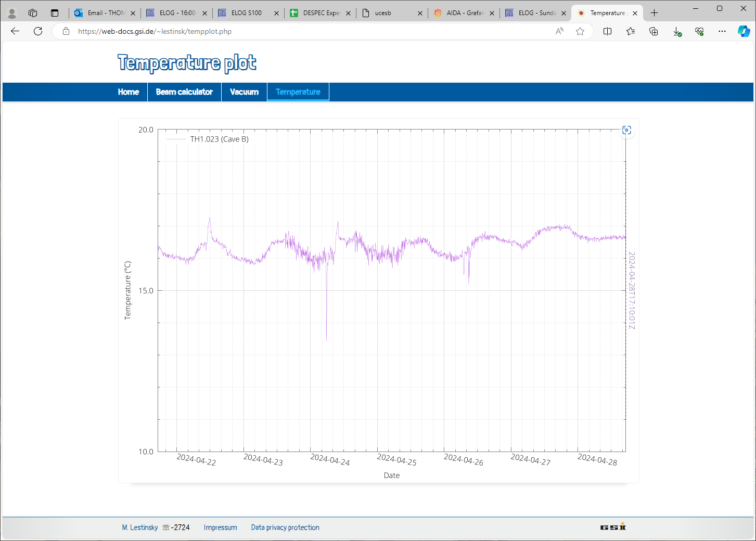
Task: Click the browser back arrow
Action: tap(15, 31)
